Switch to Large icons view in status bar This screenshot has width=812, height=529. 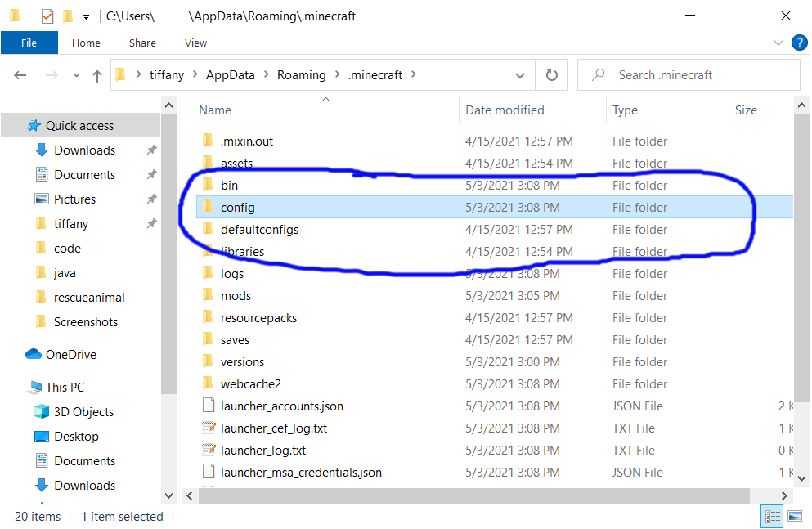coord(795,516)
